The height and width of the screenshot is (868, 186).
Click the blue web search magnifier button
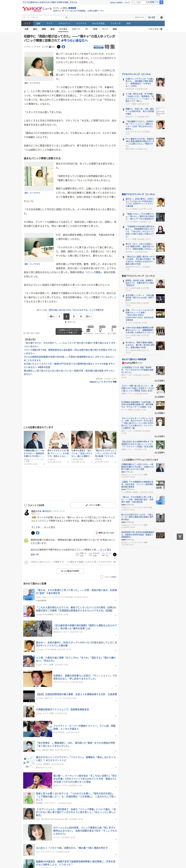point(161,2)
